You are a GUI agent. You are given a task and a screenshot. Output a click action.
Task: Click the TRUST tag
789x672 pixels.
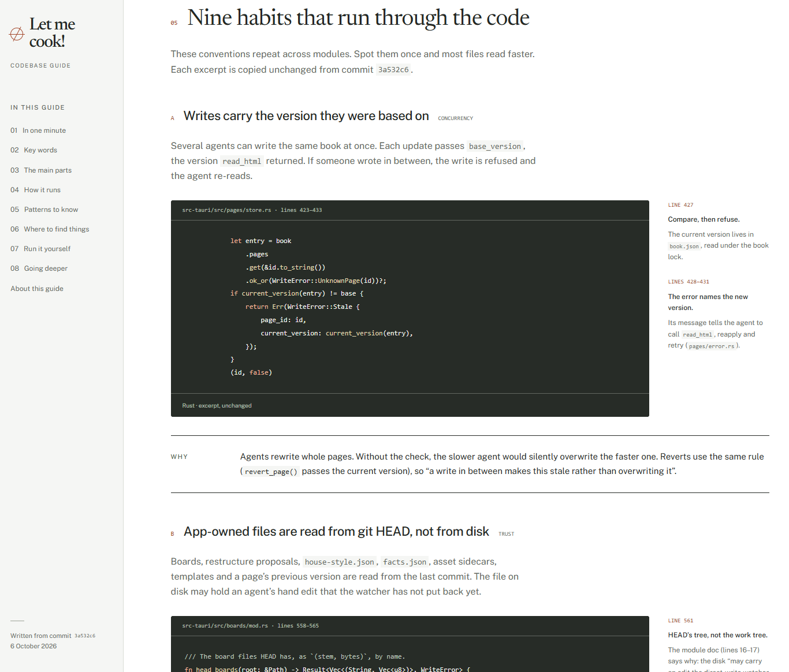coord(507,534)
